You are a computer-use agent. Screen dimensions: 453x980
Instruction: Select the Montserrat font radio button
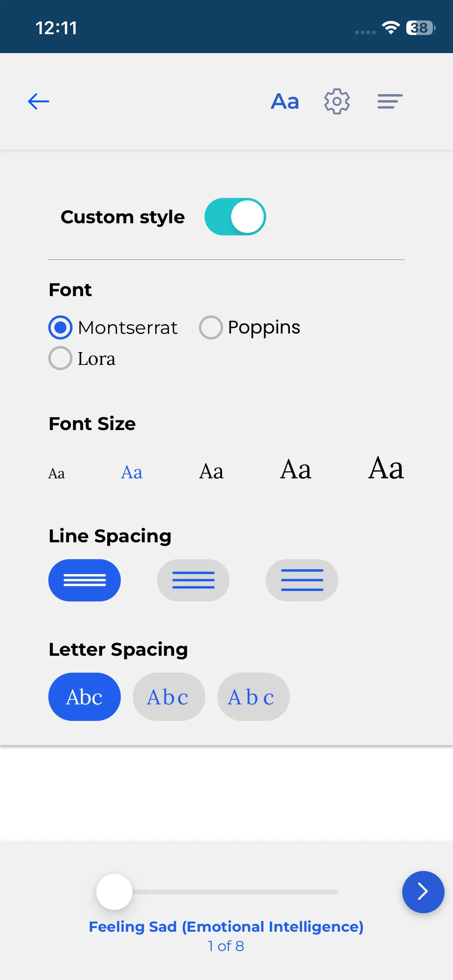[x=60, y=327]
